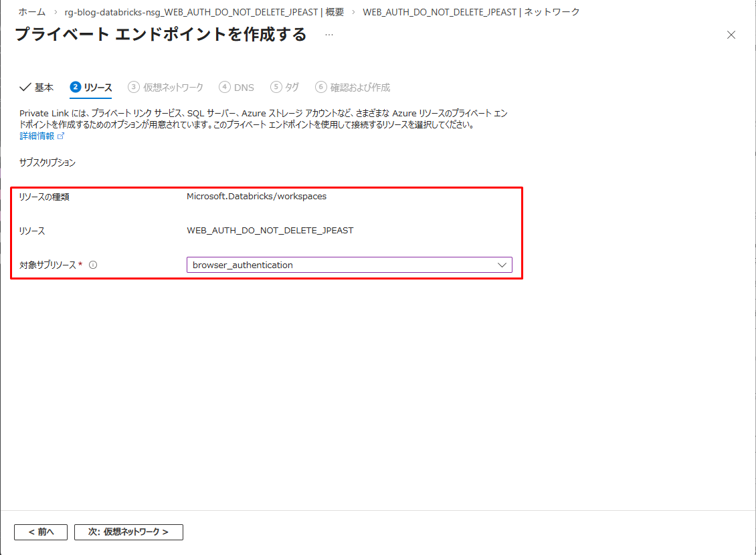756x555 pixels.
Task: Open rg-blog-databricks-nsg 概要 breadcrumb link
Action: click(x=204, y=12)
